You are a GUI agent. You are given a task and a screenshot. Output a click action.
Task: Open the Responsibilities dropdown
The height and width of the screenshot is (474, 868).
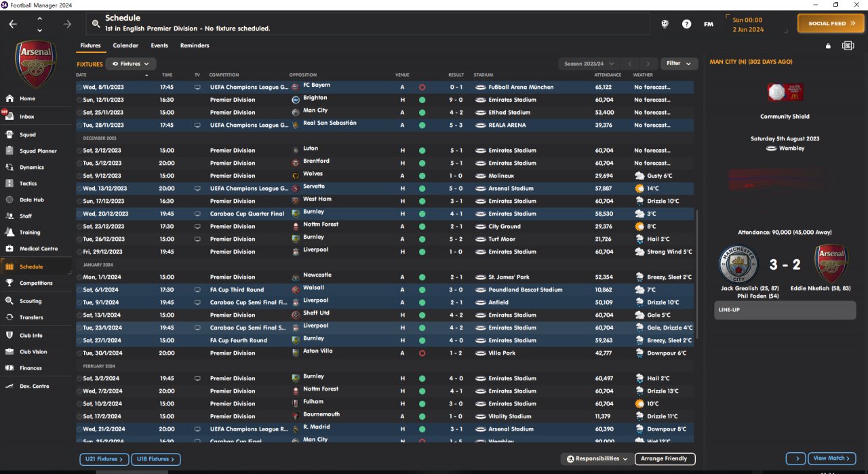tap(597, 459)
